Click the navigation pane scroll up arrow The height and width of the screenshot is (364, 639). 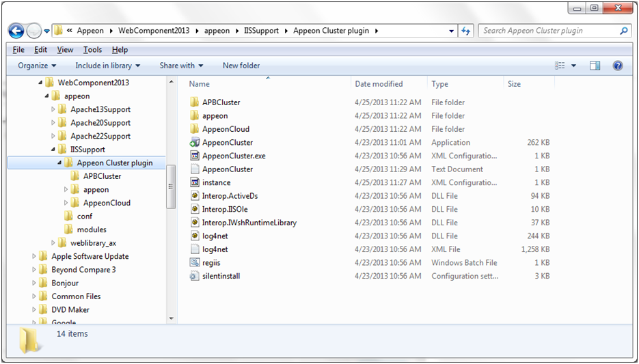click(x=171, y=82)
